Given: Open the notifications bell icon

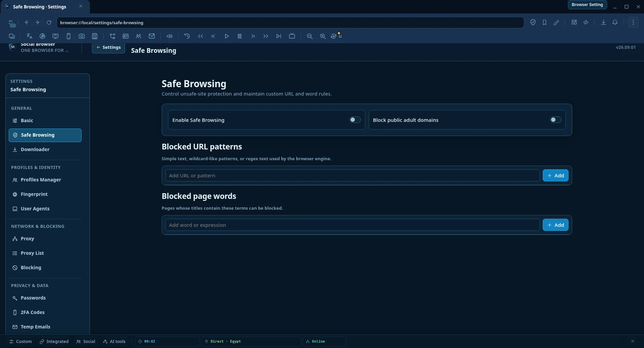Looking at the screenshot, I should coord(615,23).
